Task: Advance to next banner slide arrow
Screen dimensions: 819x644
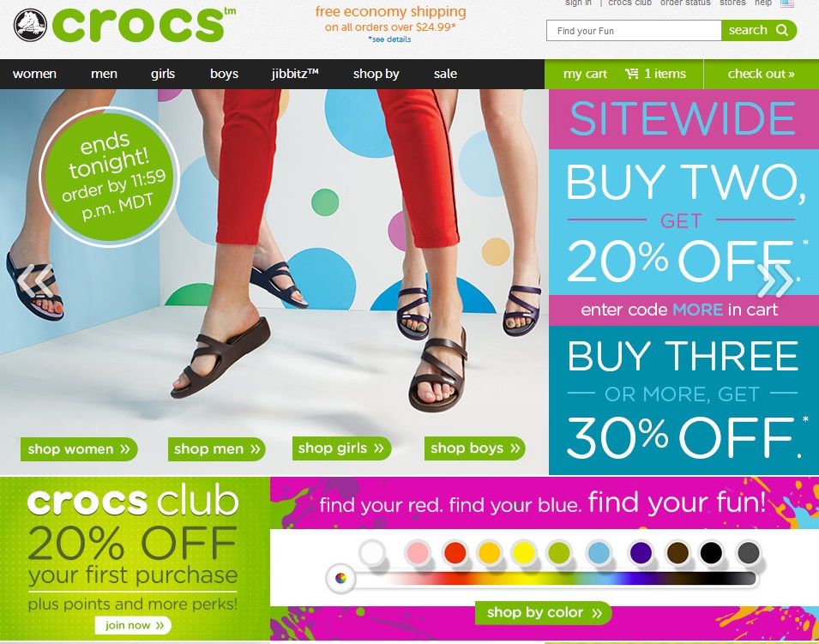Action: click(x=775, y=280)
